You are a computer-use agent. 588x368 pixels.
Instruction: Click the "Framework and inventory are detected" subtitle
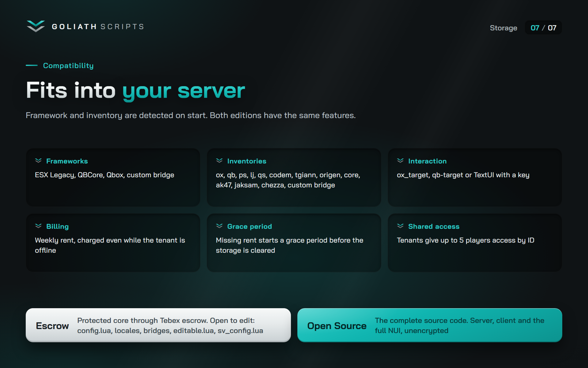(x=190, y=116)
